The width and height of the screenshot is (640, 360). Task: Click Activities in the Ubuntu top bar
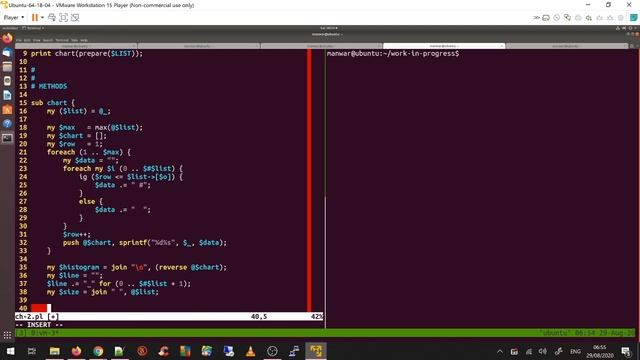coord(10,28)
